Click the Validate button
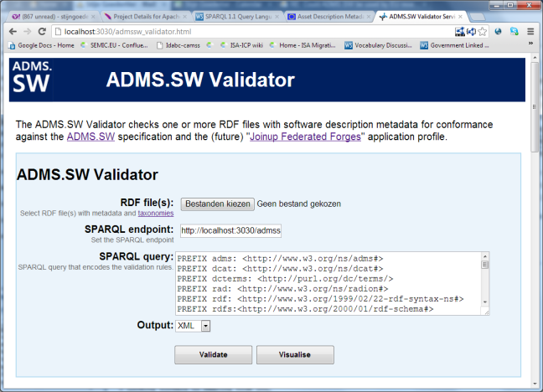 click(214, 354)
